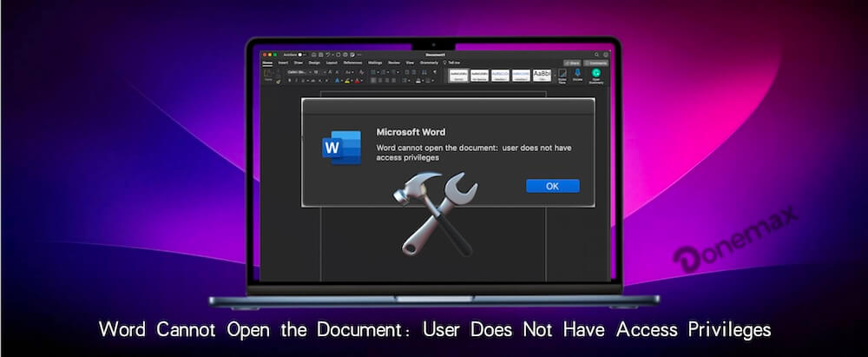Click the Increase Font Size icon

pyautogui.click(x=330, y=72)
